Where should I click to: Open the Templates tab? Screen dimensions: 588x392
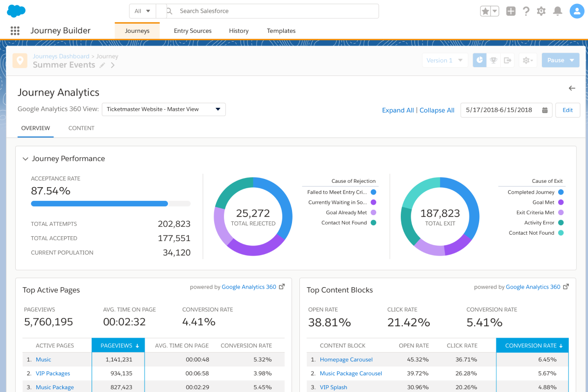pyautogui.click(x=281, y=31)
